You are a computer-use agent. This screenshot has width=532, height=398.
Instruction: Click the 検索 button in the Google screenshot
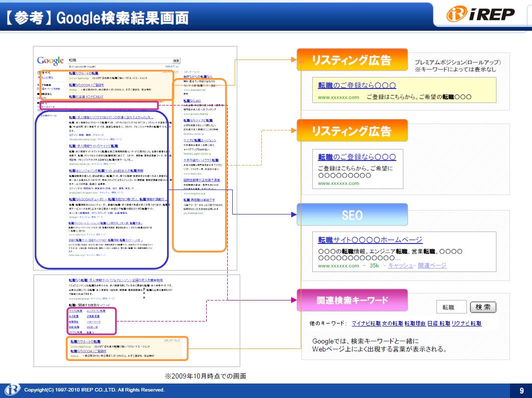coord(177,60)
